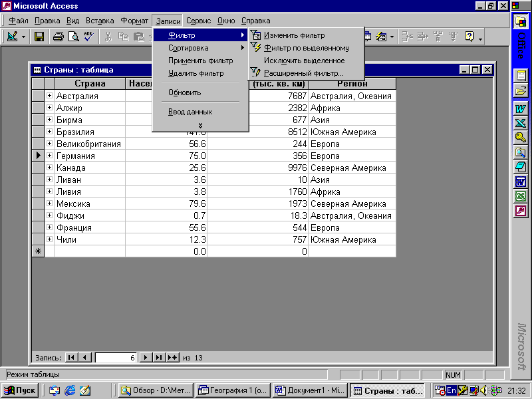The width and height of the screenshot is (532, 399).
Task: Click the maroon Access key icon
Action: (x=521, y=211)
